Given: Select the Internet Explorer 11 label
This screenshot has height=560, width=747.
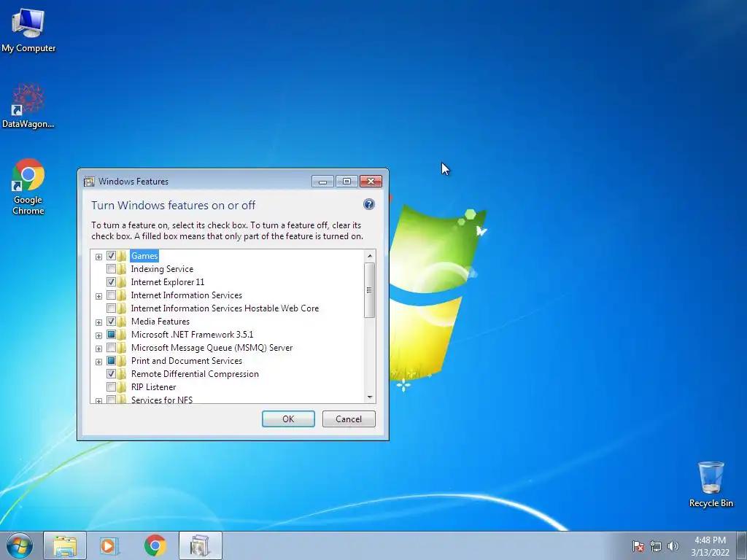Looking at the screenshot, I should point(168,282).
